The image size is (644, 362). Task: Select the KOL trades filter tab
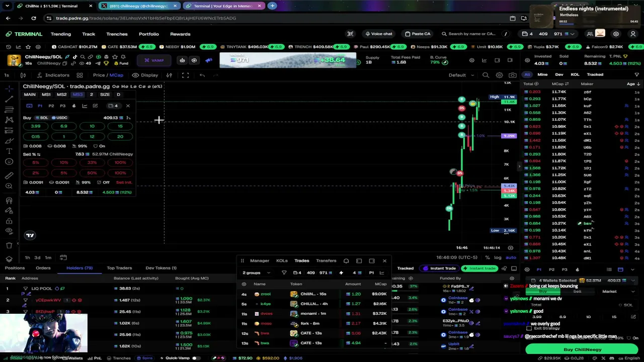tap(575, 74)
